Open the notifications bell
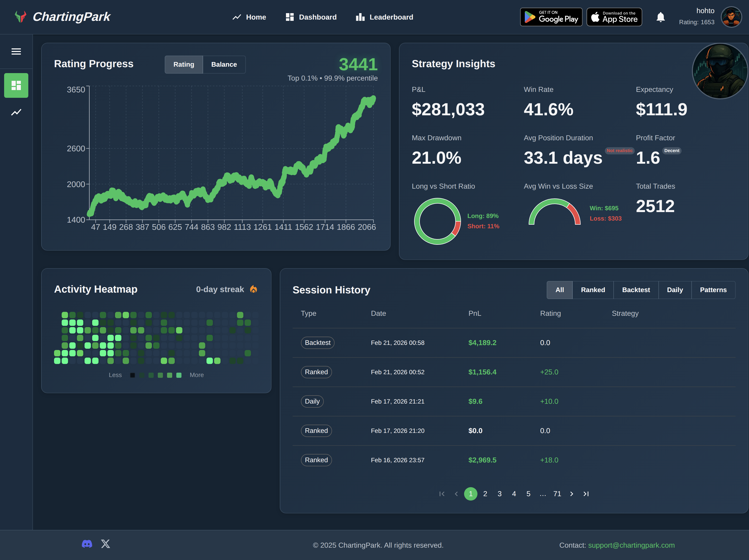Image resolution: width=749 pixels, height=560 pixels. [661, 16]
